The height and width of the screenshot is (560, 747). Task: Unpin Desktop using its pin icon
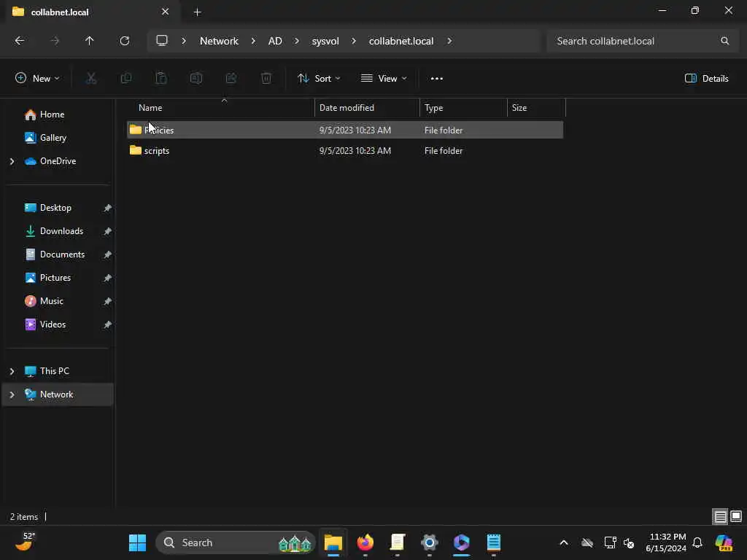pos(108,208)
